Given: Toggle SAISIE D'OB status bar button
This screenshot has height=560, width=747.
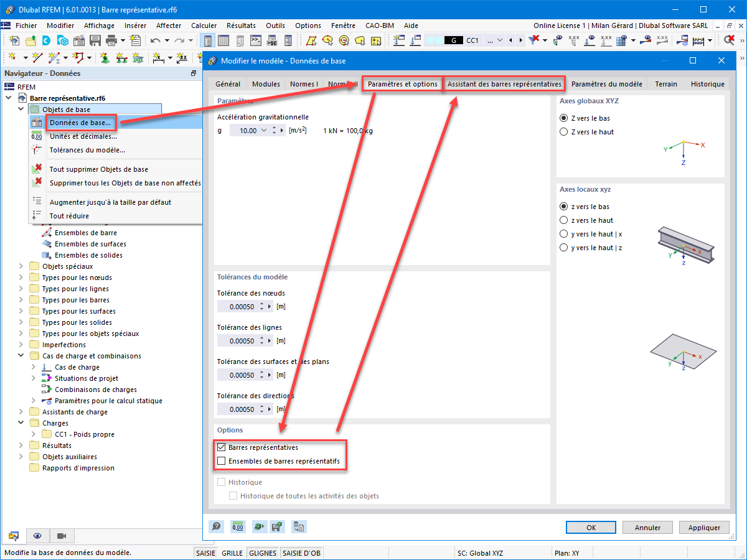Looking at the screenshot, I should (x=302, y=553).
